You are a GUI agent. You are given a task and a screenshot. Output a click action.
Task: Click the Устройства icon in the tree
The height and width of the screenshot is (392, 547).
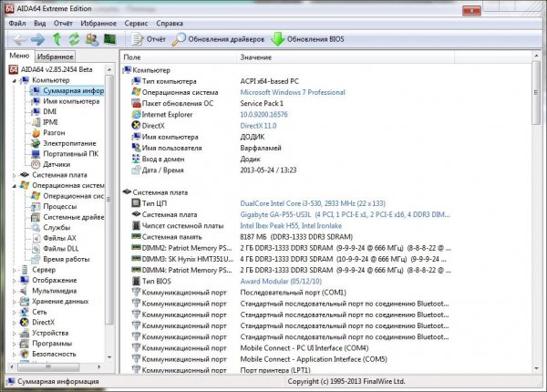[25, 333]
